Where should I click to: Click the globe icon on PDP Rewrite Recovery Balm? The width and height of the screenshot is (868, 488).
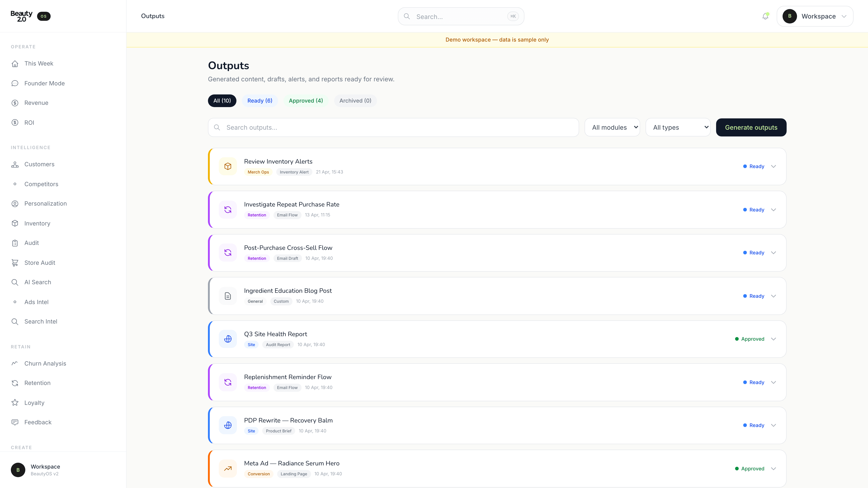pos(228,425)
